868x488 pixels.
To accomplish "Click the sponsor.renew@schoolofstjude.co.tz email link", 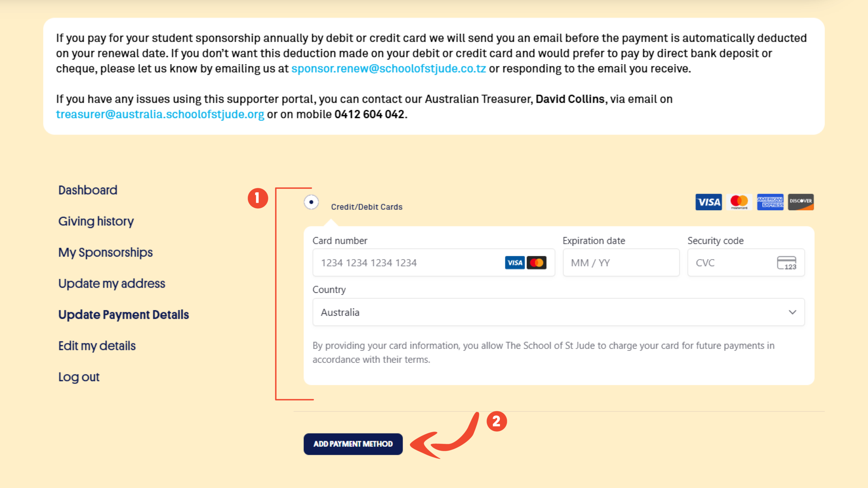I will pos(389,69).
